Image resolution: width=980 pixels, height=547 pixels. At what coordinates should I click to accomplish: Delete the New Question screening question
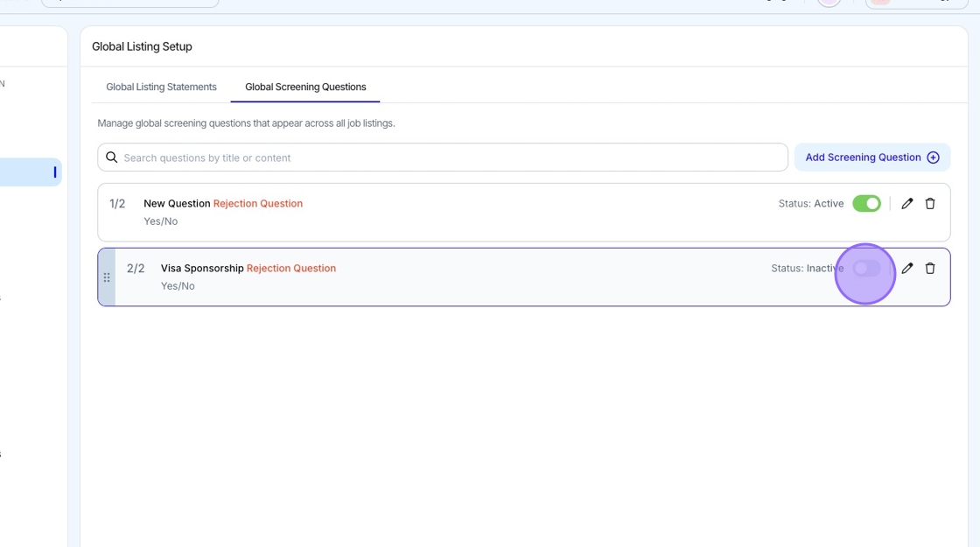(930, 204)
